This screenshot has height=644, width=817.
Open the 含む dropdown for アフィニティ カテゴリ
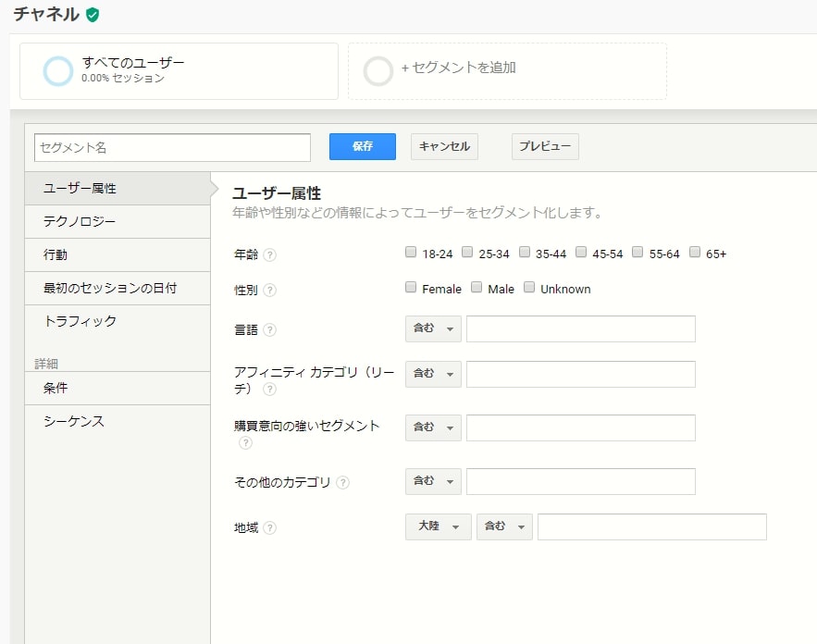434,374
